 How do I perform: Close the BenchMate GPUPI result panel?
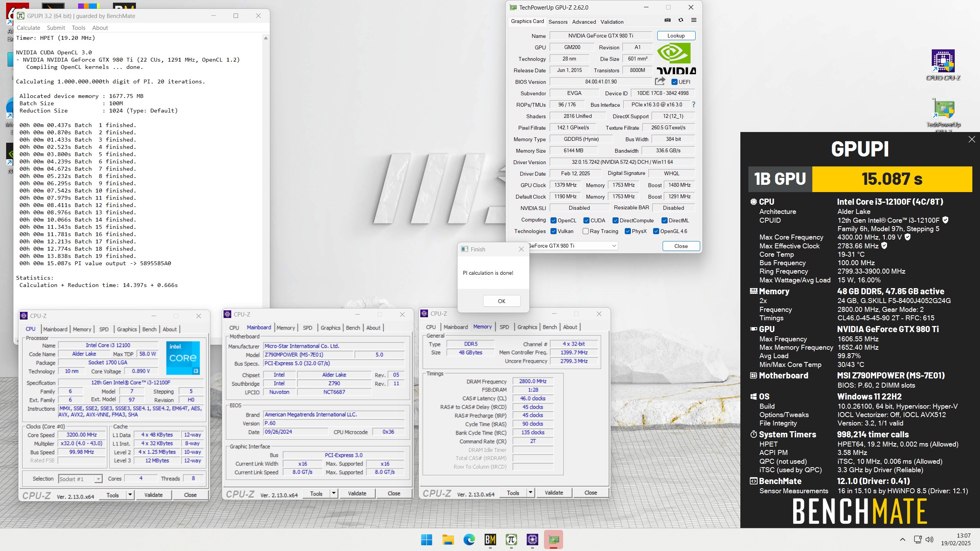972,139
